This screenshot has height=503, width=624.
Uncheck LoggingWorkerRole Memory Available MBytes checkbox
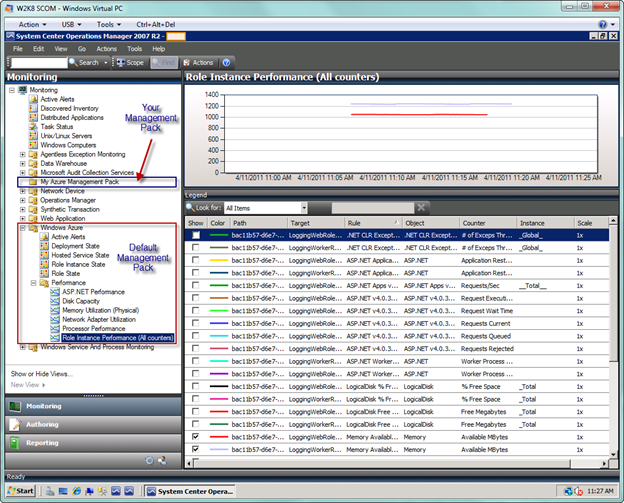coord(195,449)
